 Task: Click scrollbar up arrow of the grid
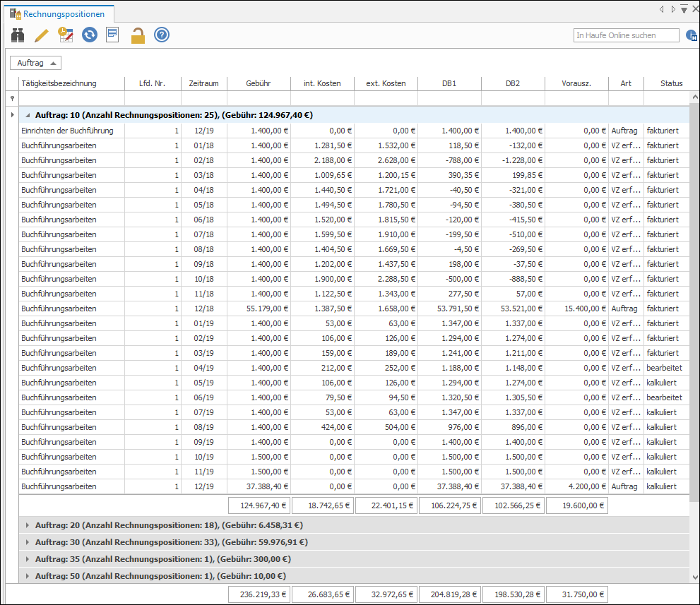click(x=695, y=97)
